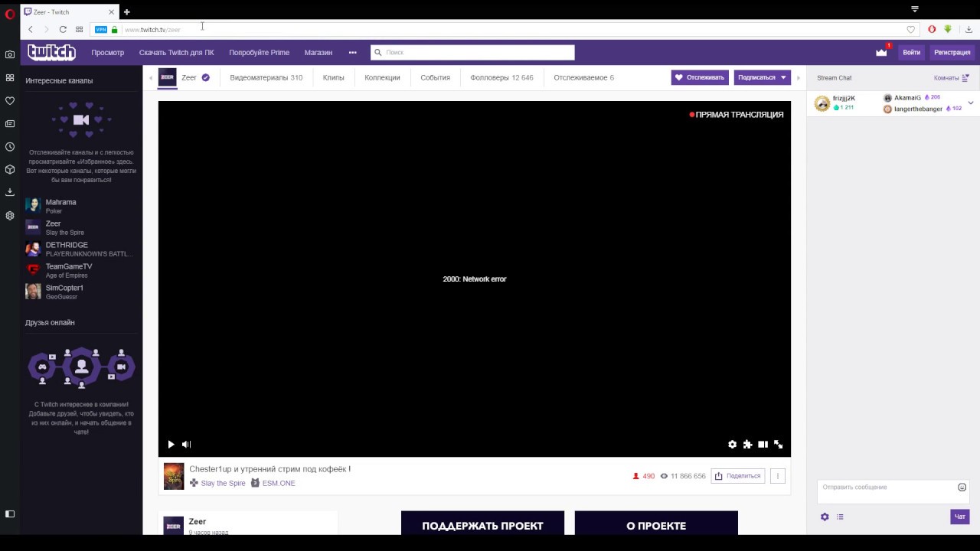
Task: Open the Speed Dial start page button
Action: pyautogui.click(x=79, y=29)
